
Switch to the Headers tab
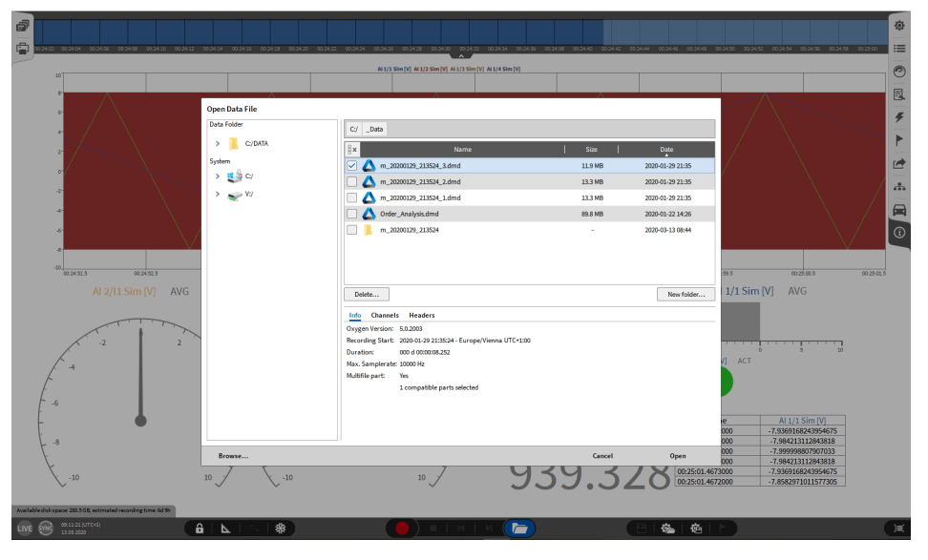(x=422, y=315)
